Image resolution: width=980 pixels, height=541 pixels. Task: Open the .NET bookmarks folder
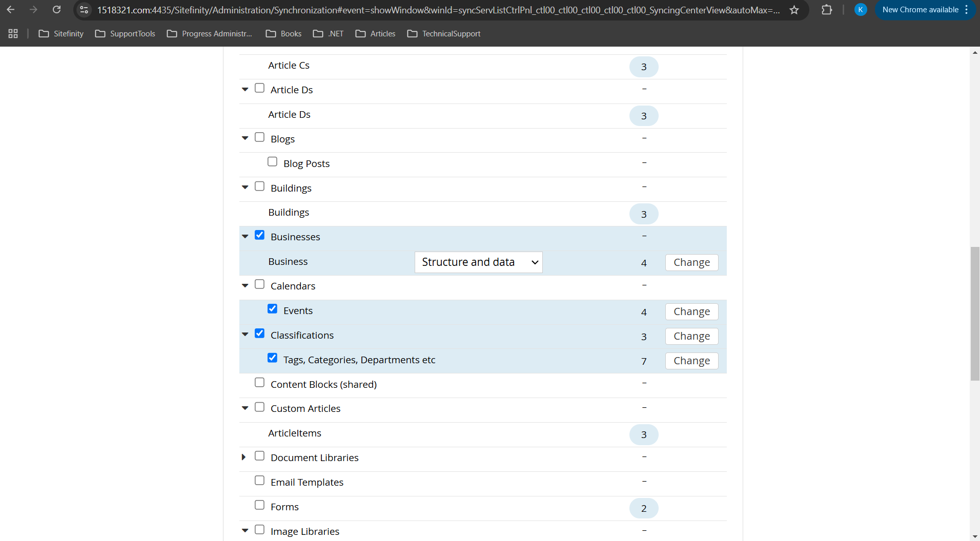point(328,34)
